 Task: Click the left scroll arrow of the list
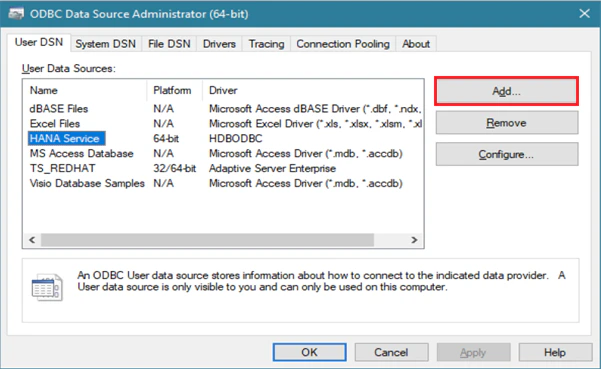click(x=32, y=240)
